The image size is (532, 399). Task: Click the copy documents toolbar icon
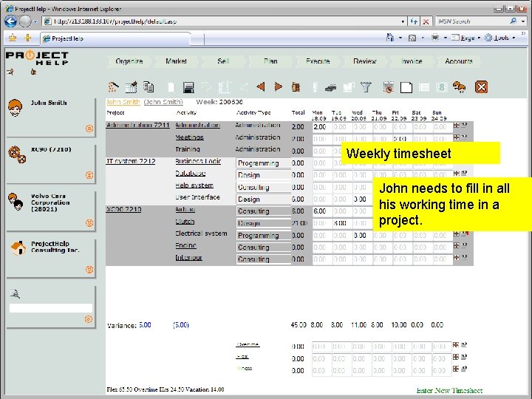[149, 87]
